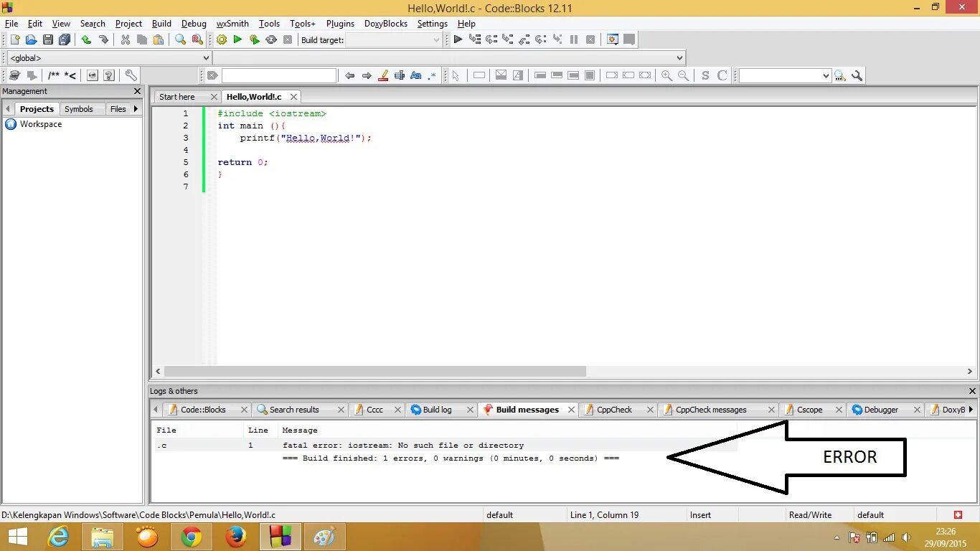Switch to the Build log tab
Screen dimensions: 980x551
click(x=437, y=410)
